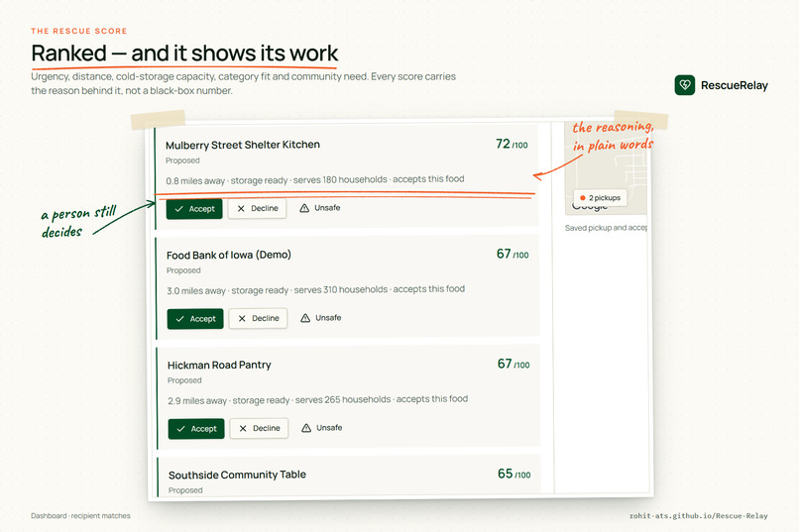Click the reasoning line starting 3.0 miles away
Screen dimensions: 799x532
point(316,289)
